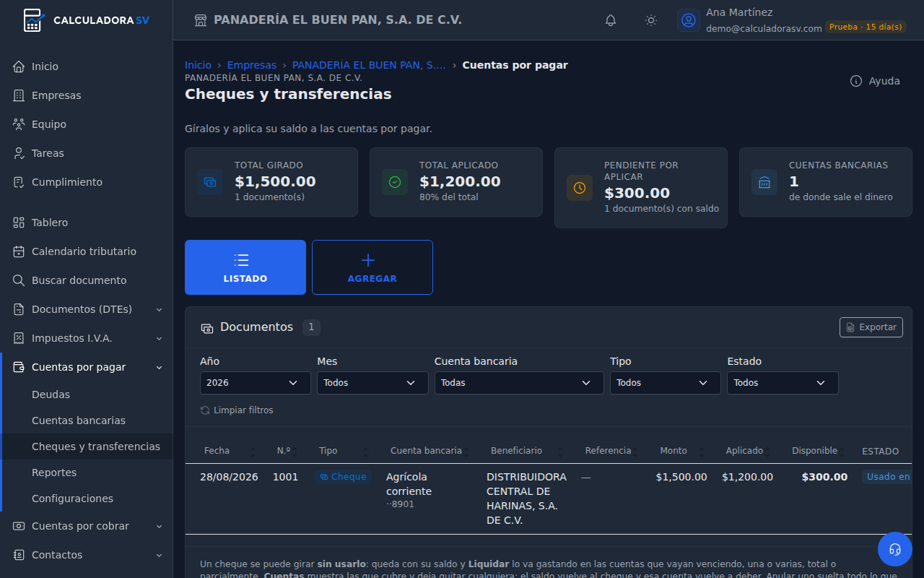This screenshot has height=578, width=924.
Task: Collapse the Cuentas por pagar section
Action: [87, 367]
